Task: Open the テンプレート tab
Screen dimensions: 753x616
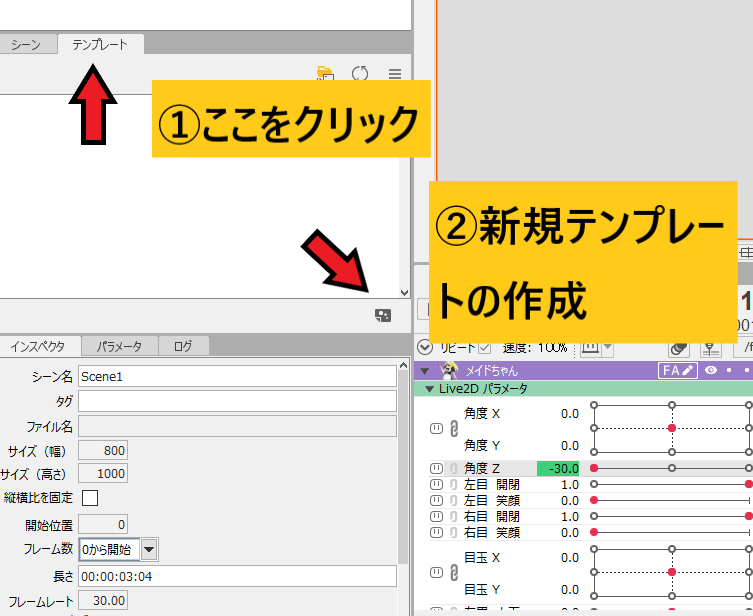Action: (100, 45)
